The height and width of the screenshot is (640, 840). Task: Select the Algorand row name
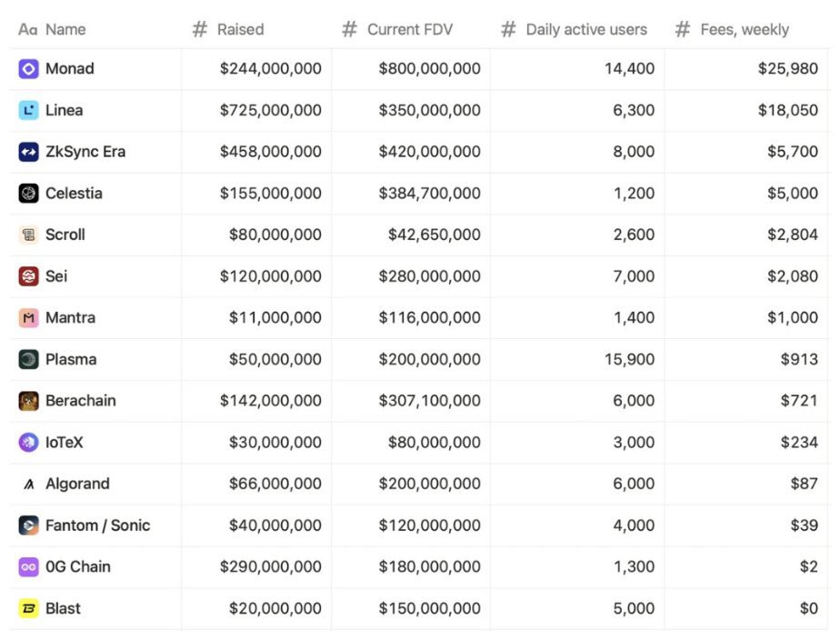tap(77, 484)
